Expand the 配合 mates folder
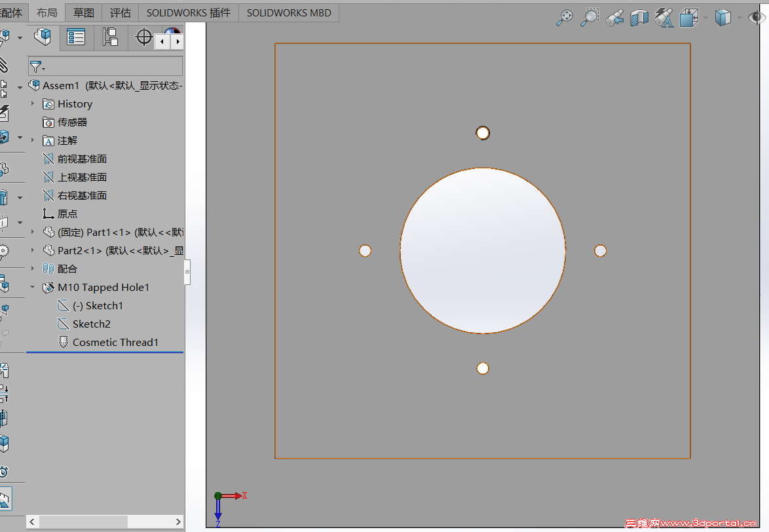Image resolution: width=769 pixels, height=532 pixels. pos(33,269)
